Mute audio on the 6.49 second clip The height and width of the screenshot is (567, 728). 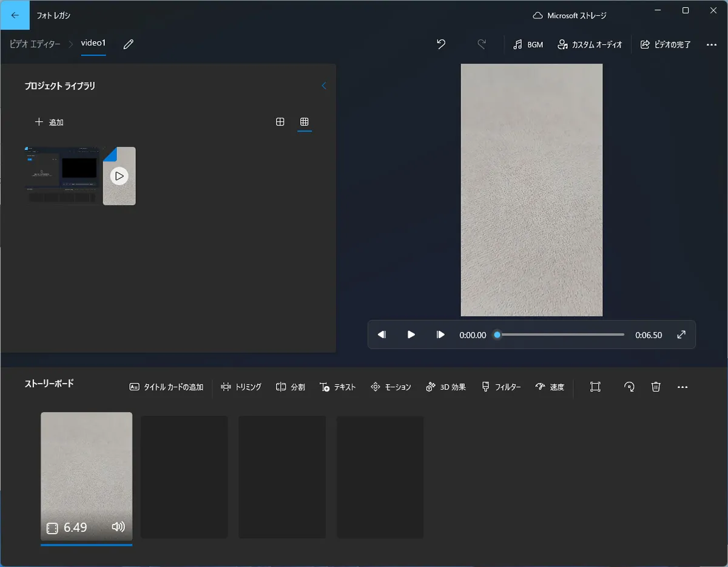click(117, 527)
